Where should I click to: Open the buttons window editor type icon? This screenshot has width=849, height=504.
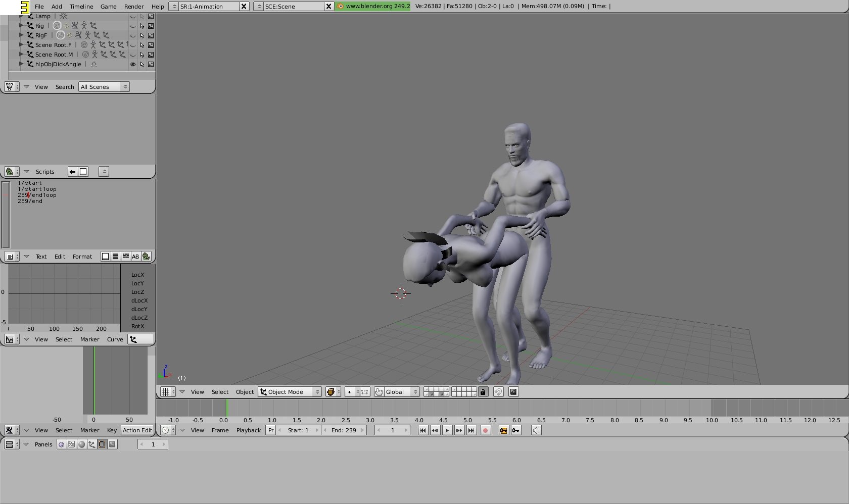[x=12, y=444]
